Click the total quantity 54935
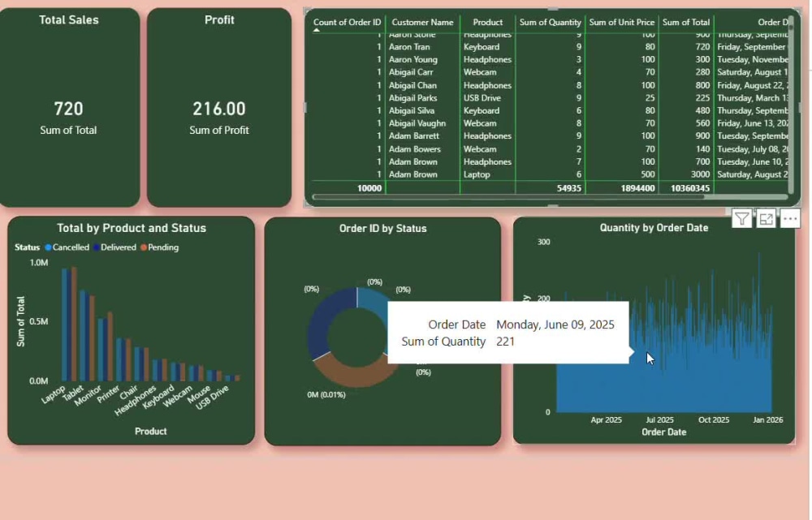This screenshot has height=520, width=812. click(568, 188)
